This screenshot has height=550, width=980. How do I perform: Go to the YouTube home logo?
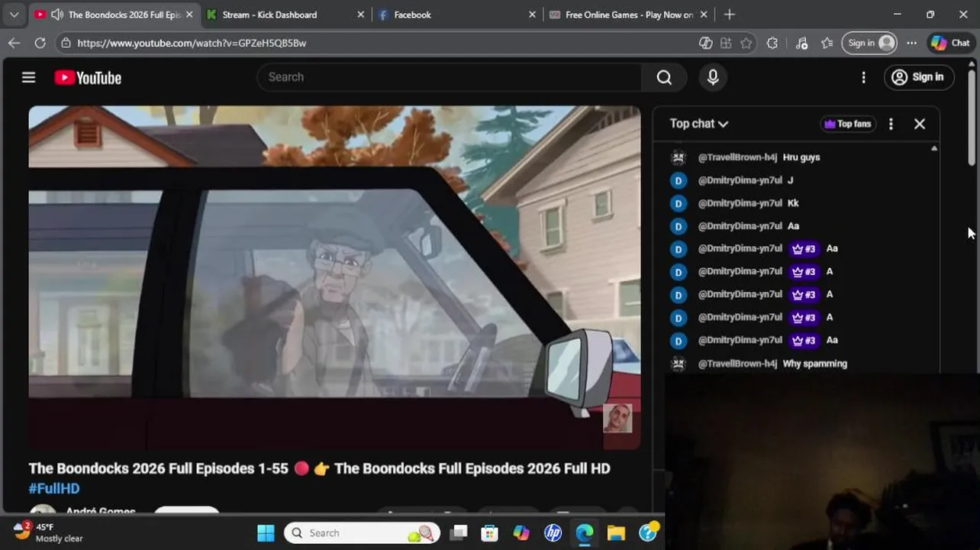click(88, 77)
